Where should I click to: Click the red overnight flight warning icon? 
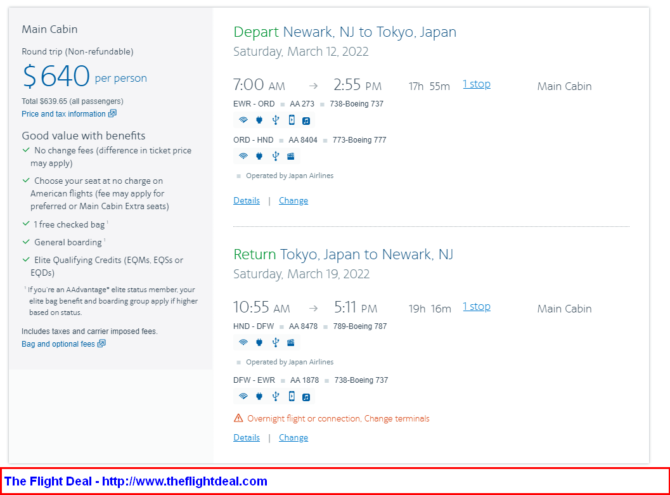(x=238, y=418)
